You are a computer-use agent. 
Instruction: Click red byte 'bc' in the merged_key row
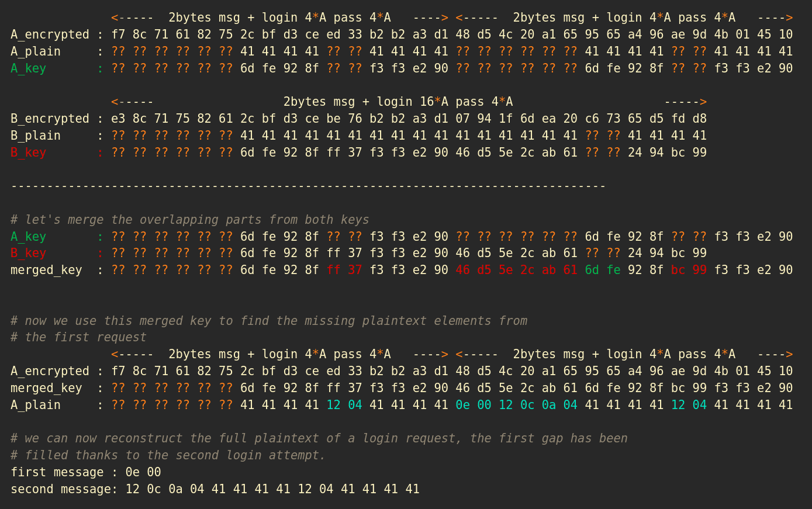pyautogui.click(x=678, y=270)
